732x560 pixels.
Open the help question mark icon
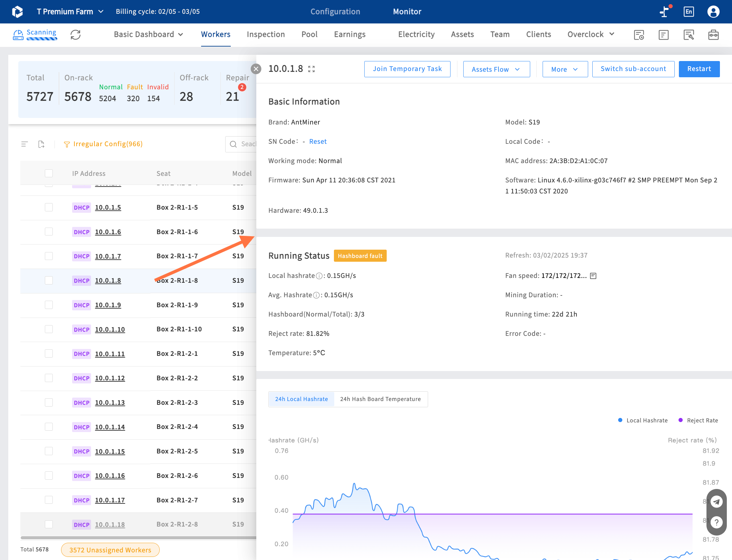[x=716, y=523]
